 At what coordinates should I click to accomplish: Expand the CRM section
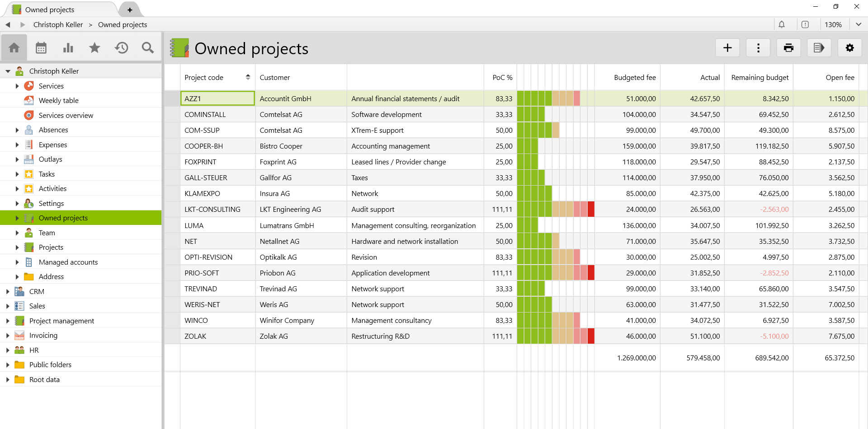point(7,291)
